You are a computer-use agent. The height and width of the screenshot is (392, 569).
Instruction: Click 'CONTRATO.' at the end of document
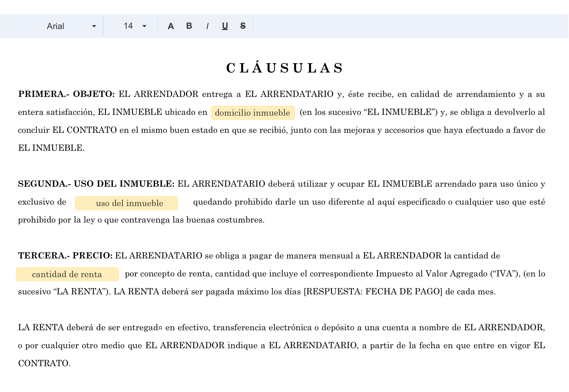(x=44, y=364)
